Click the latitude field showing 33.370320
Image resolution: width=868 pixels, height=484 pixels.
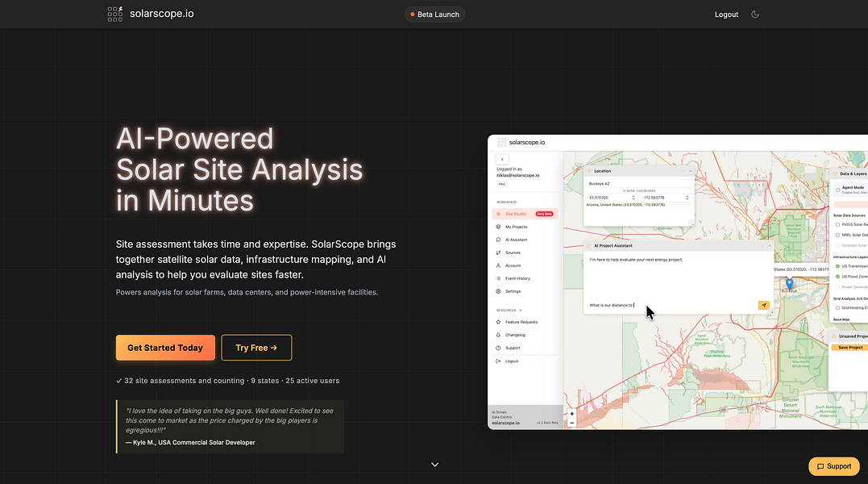point(612,198)
